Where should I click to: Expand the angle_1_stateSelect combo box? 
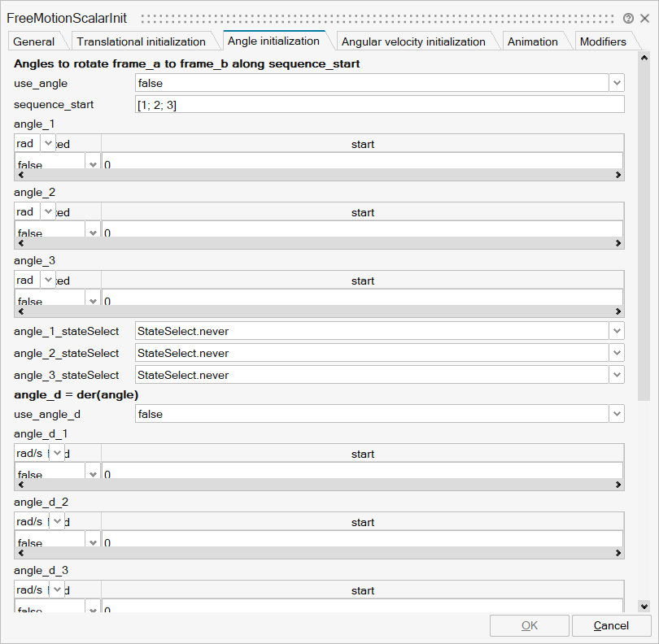point(617,331)
